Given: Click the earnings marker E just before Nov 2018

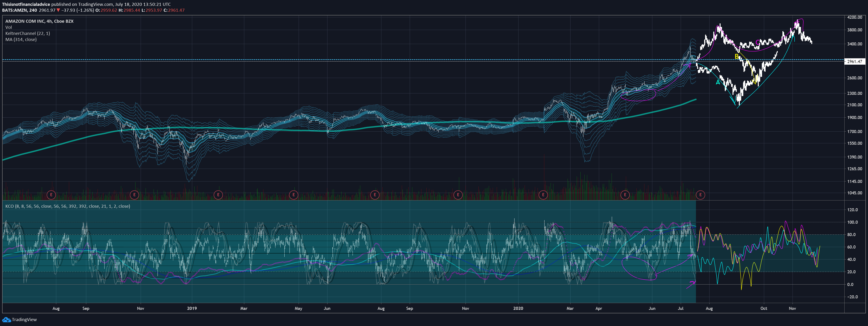Looking at the screenshot, I should pyautogui.click(x=135, y=195).
